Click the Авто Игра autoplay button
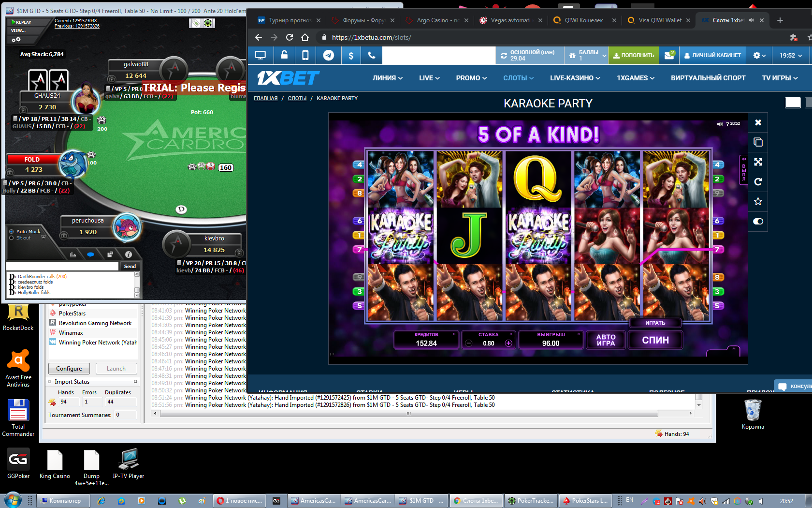 606,340
